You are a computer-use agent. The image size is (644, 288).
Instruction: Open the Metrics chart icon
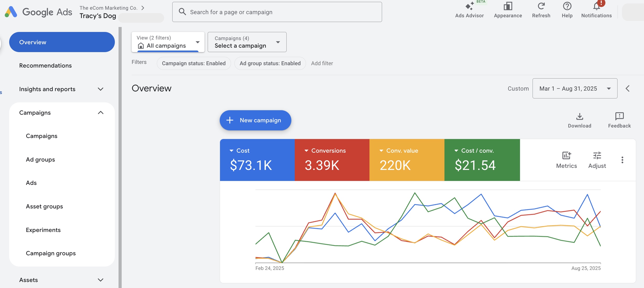tap(566, 156)
